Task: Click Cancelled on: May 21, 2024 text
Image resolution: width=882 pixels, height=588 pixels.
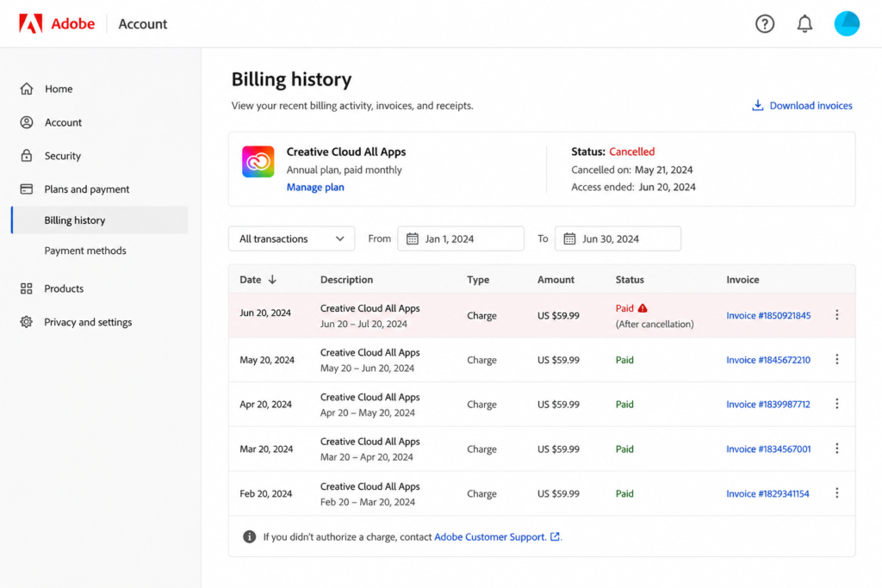Action: 631,170
